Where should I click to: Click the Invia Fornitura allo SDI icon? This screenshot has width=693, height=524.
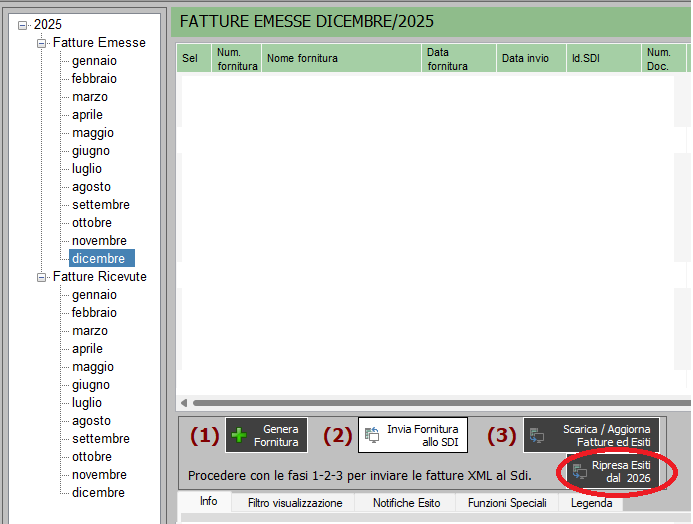click(x=372, y=435)
